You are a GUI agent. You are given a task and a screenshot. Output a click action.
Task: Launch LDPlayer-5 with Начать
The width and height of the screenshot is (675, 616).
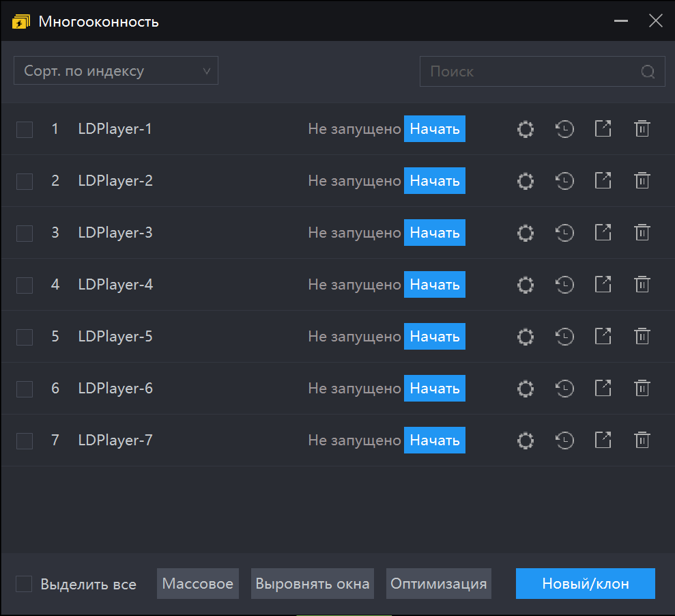[x=434, y=337]
